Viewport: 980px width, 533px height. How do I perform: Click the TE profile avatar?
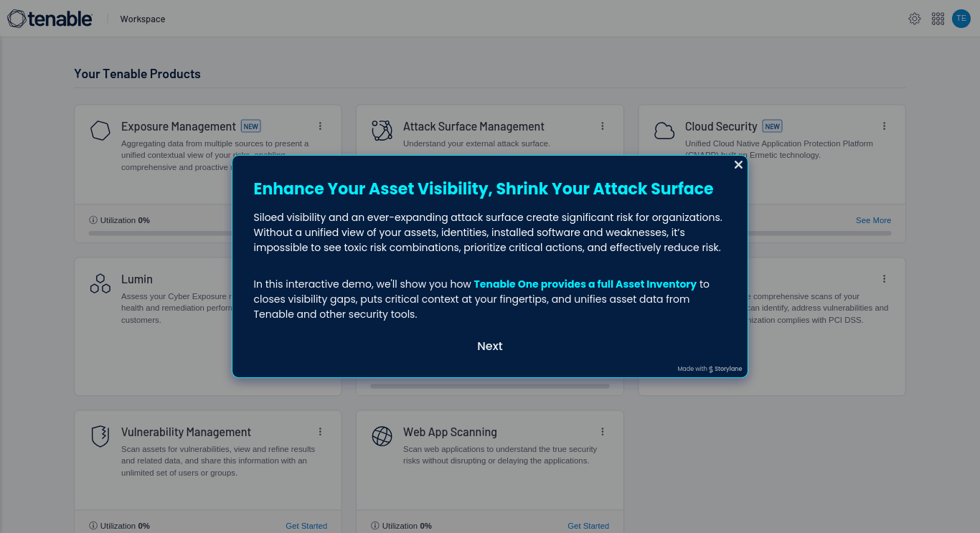tap(961, 19)
